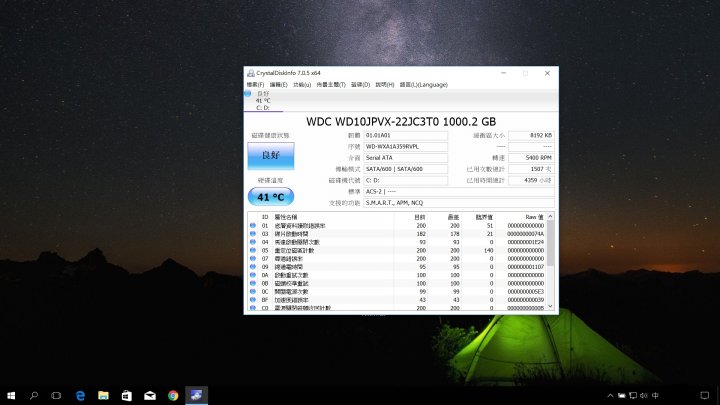Click the CrystalDiskInfo taskbar icon
This screenshot has height=405, width=720.
pyautogui.click(x=197, y=395)
